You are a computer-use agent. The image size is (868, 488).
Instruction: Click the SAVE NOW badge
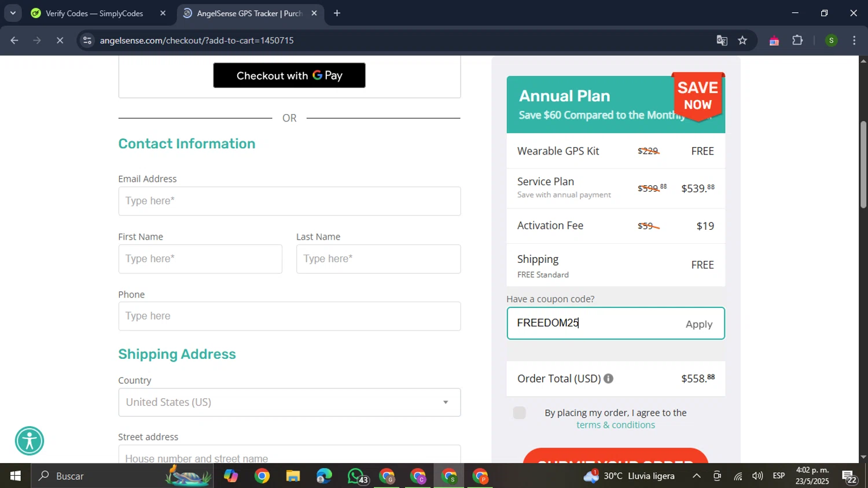click(698, 96)
